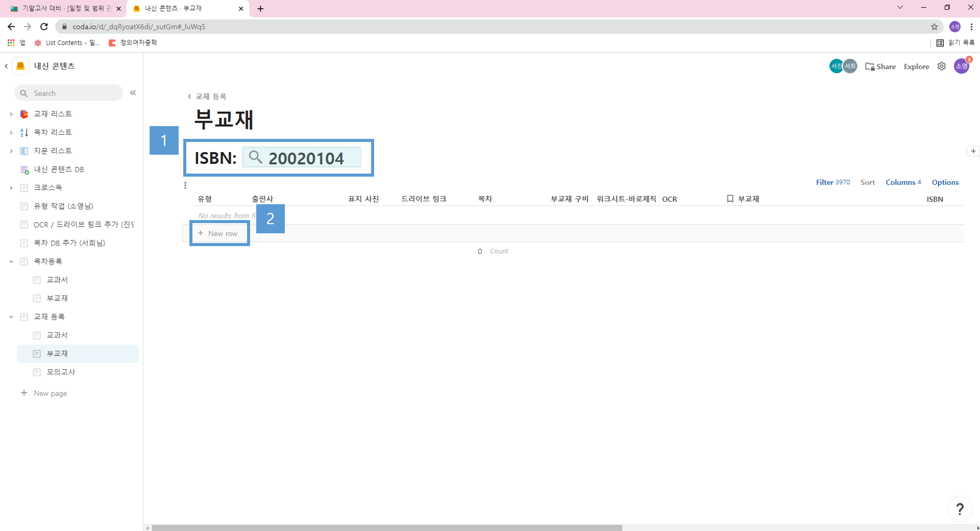Screen dimensions: 980x531
Task: Click the 표지 사진 column header
Action: tap(363, 199)
